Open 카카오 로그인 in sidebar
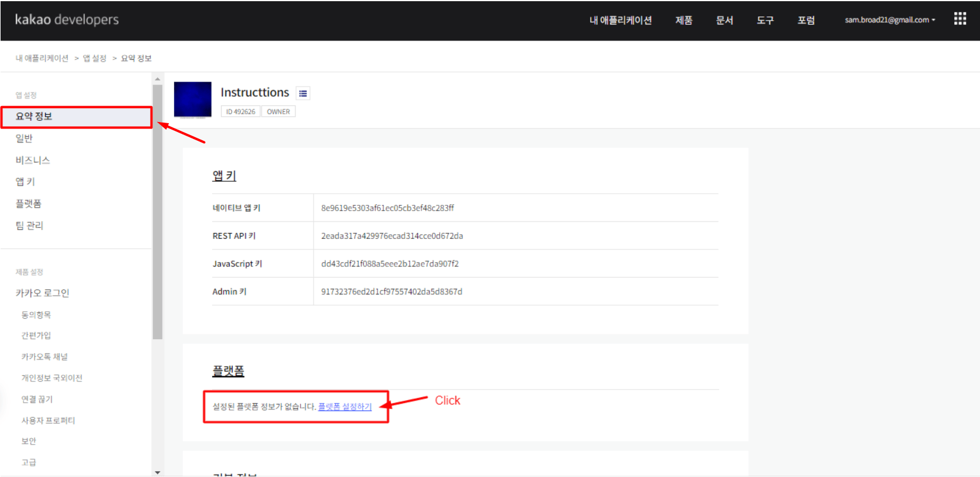 coord(42,293)
